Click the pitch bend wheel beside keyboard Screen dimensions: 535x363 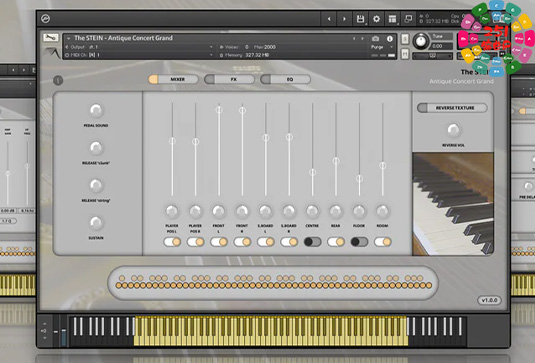[x=56, y=331]
